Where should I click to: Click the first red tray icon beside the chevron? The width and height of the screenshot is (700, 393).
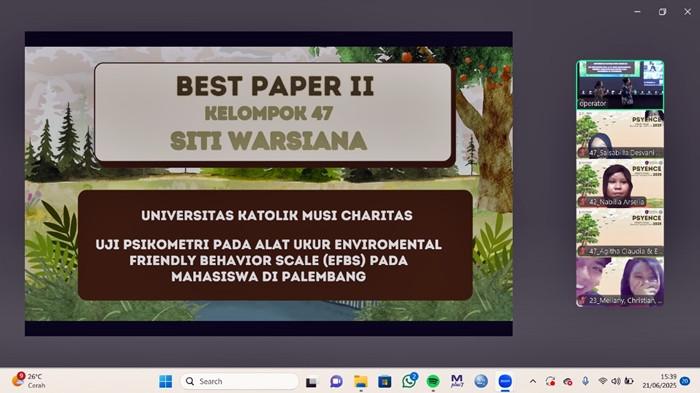click(x=550, y=381)
